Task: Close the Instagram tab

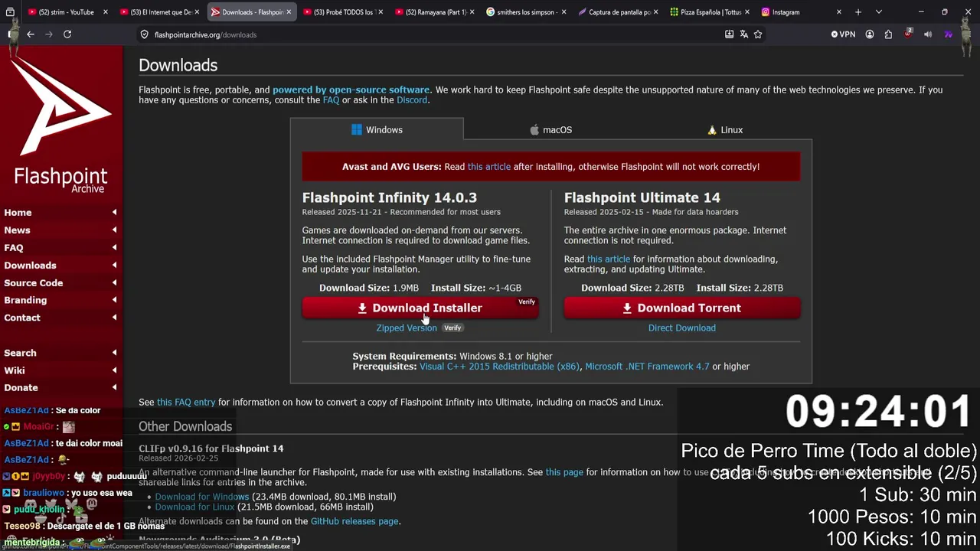Action: 839,12
